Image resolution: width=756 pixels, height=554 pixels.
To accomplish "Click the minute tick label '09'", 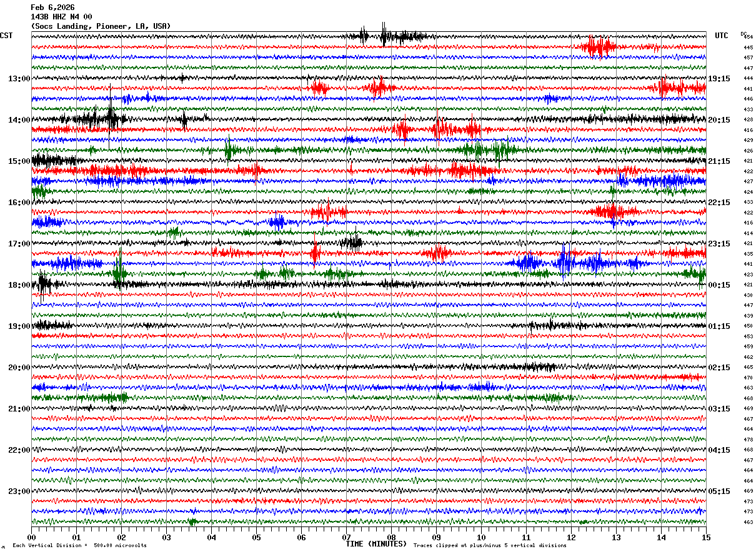I will tap(436, 537).
